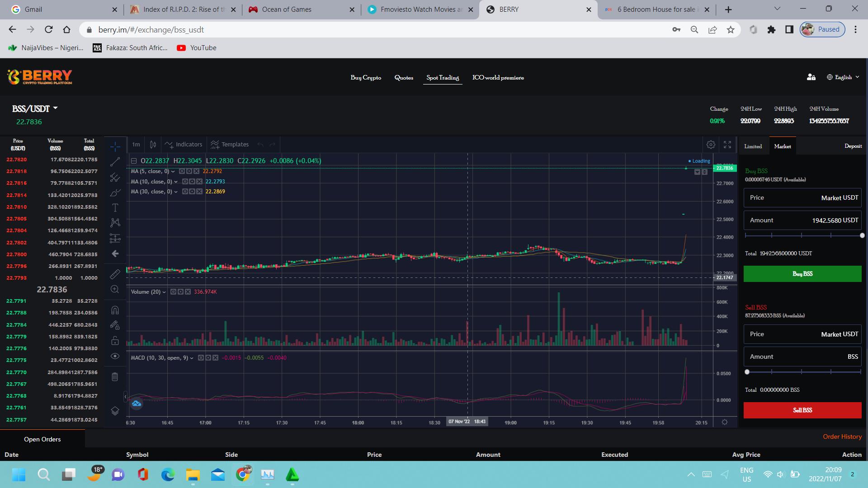
Task: Select the trend line drawing tool
Action: [115, 162]
